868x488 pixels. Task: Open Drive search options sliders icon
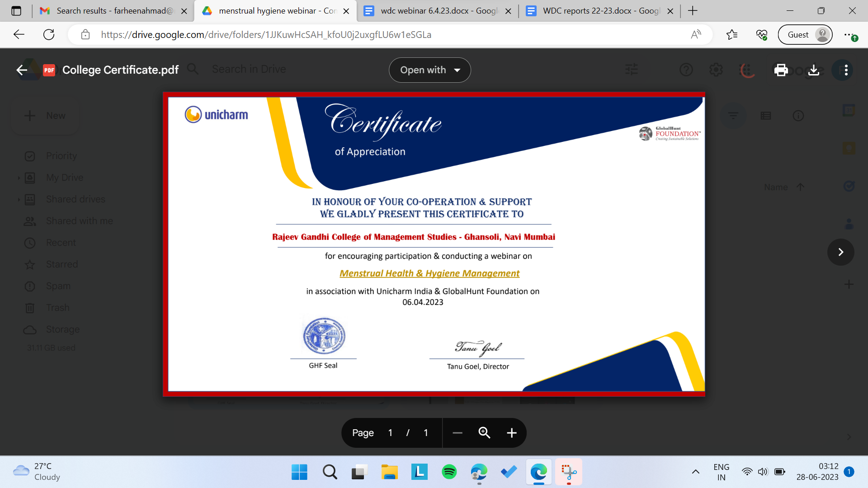632,69
